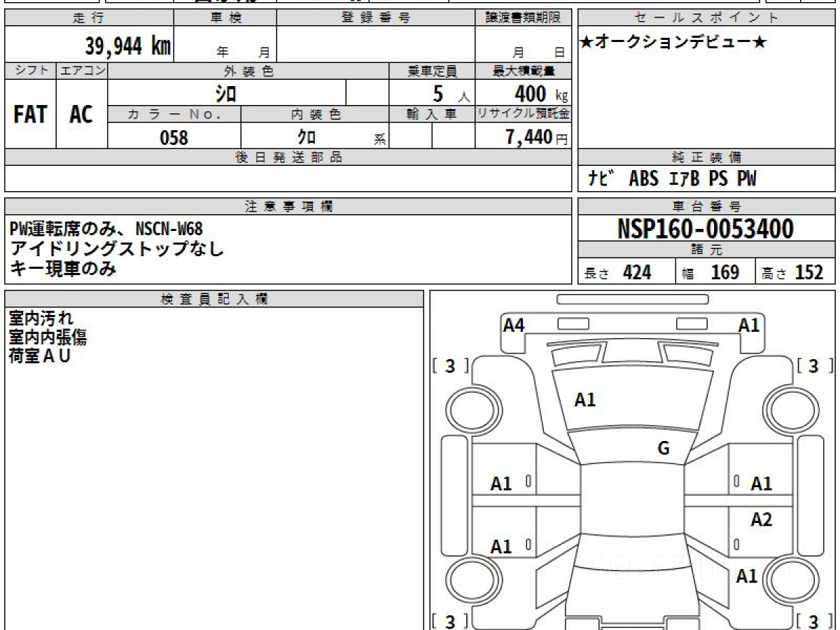Select the カラーNo. header
Screen dimensions: 840x630
[174, 115]
